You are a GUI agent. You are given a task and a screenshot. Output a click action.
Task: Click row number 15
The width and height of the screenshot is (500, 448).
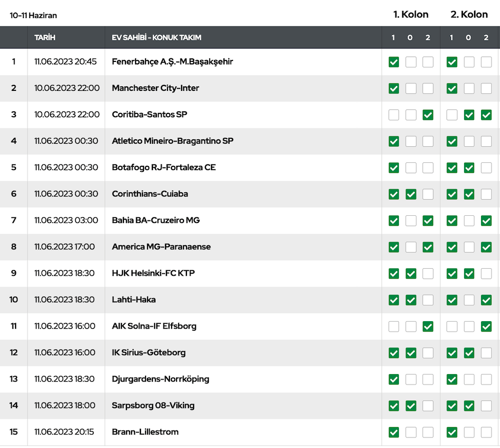pyautogui.click(x=13, y=432)
